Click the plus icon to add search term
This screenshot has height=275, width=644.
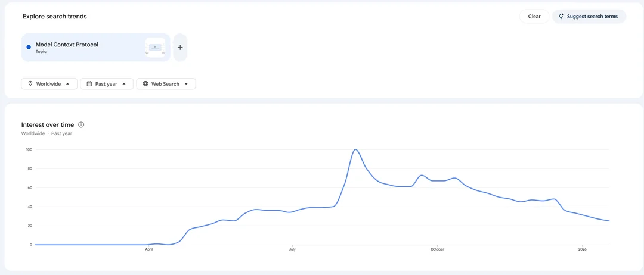point(180,48)
